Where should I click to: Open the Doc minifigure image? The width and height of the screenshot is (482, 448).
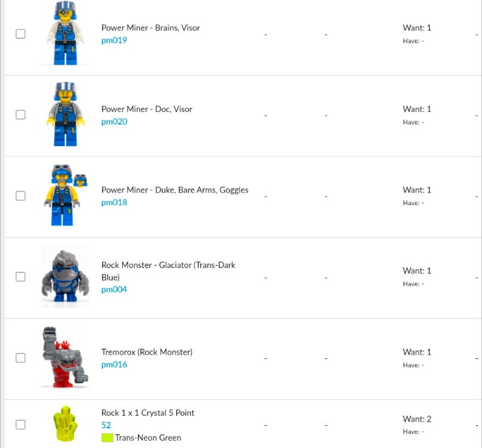[x=65, y=114]
